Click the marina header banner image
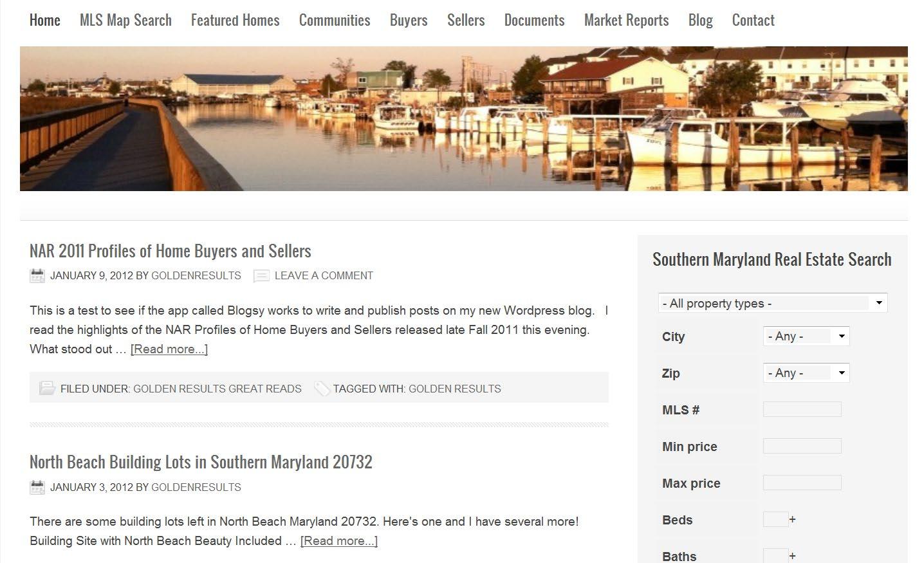The height and width of the screenshot is (563, 924). coord(463,118)
